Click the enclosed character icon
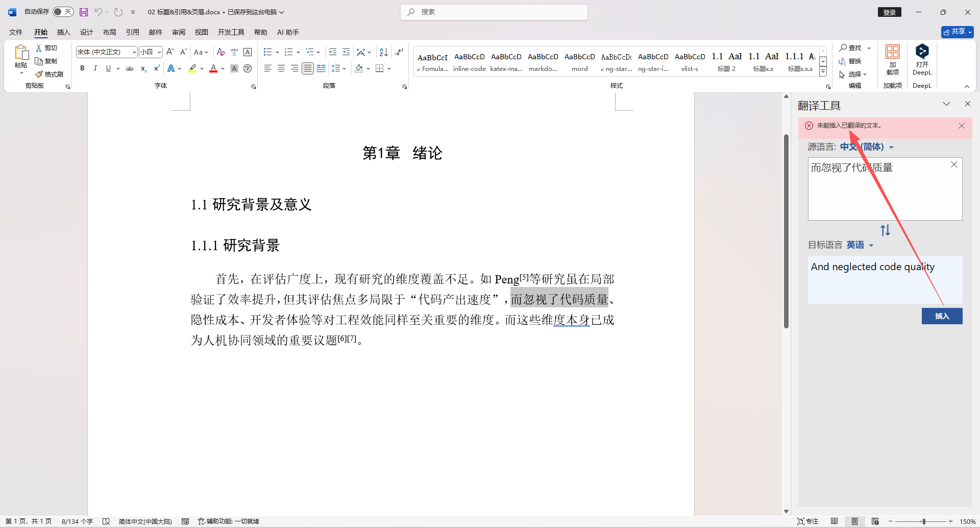980x528 pixels. click(248, 68)
